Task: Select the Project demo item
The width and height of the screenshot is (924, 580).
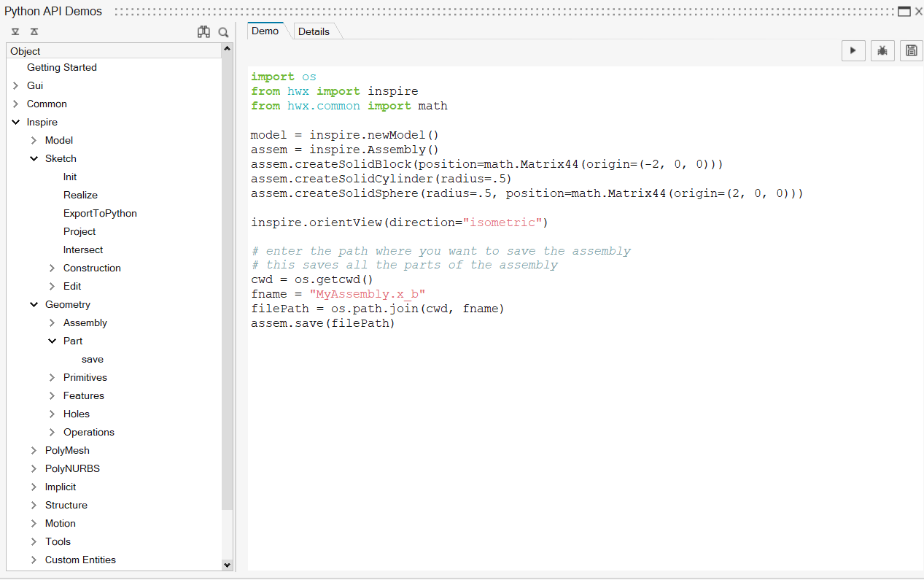Action: [79, 231]
